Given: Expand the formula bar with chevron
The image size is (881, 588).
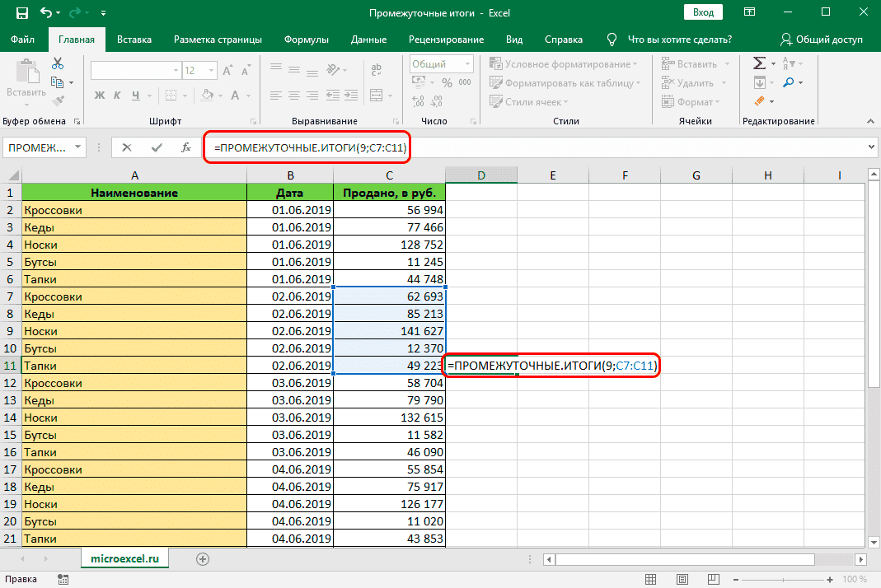Looking at the screenshot, I should tap(872, 147).
